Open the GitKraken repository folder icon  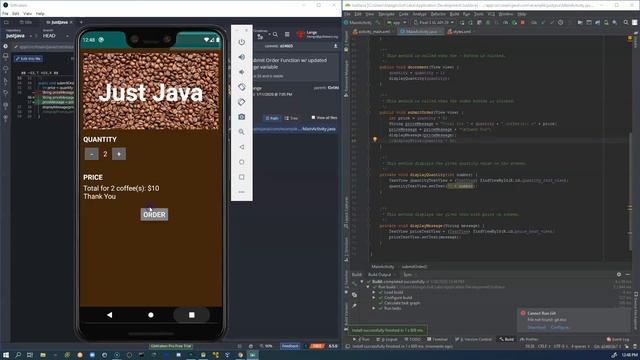[6, 22]
